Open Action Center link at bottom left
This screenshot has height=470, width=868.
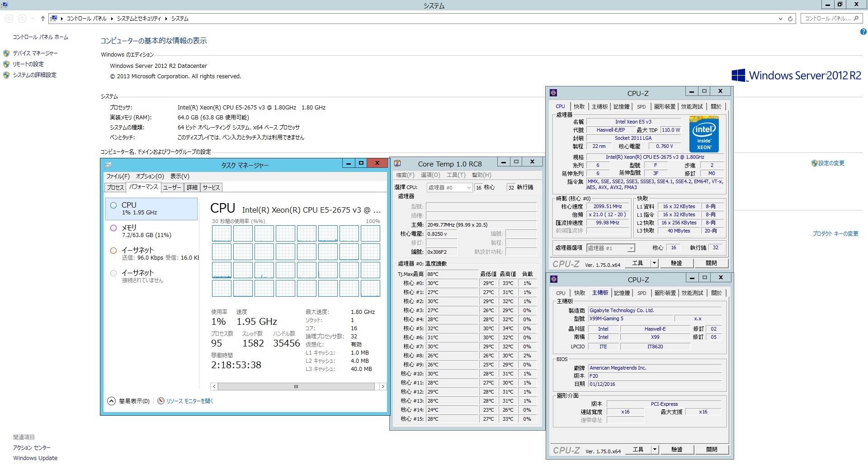coord(32,448)
